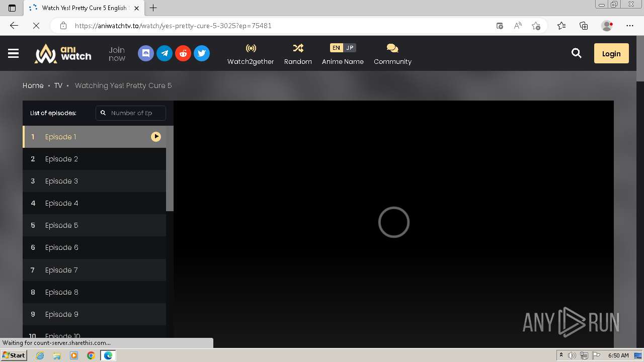Image resolution: width=644 pixels, height=362 pixels.
Task: Go to TV breadcrumb link
Action: pyautogui.click(x=58, y=85)
